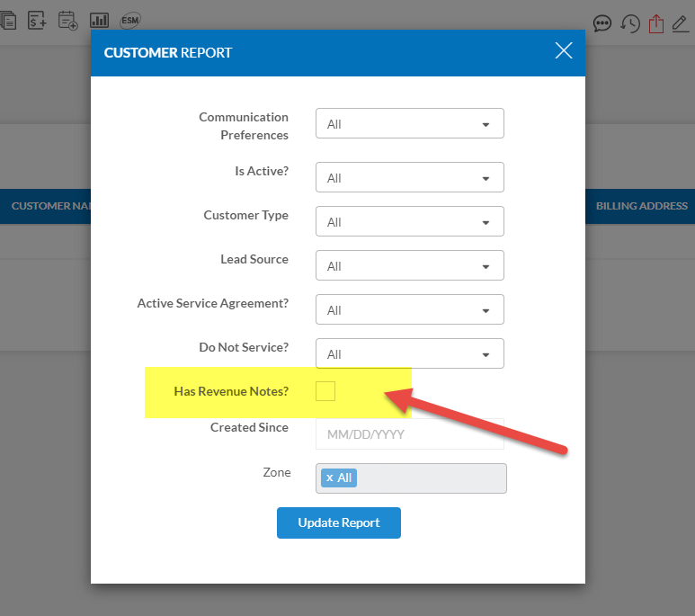The height and width of the screenshot is (616, 695).
Task: Expand the Do Not Service dropdown
Action: pos(409,354)
